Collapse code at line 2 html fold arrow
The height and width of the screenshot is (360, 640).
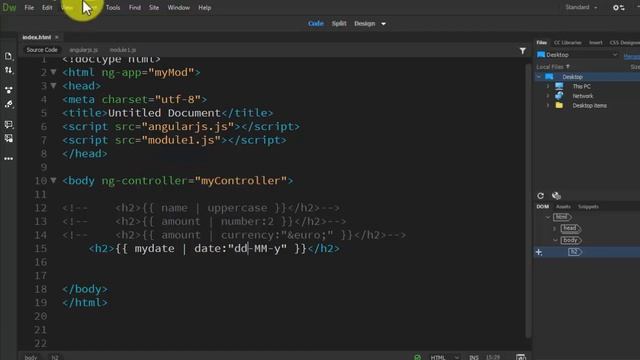point(53,72)
